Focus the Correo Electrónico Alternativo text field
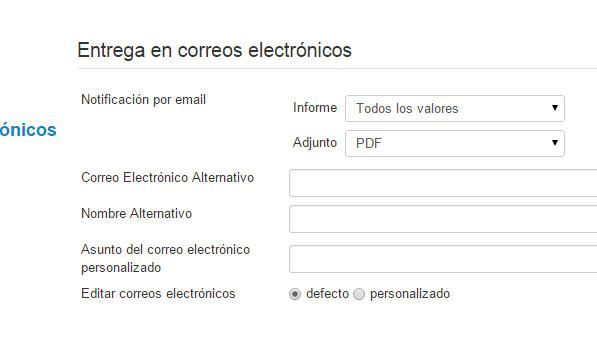Viewport: 597px width, 361px height. [x=443, y=183]
